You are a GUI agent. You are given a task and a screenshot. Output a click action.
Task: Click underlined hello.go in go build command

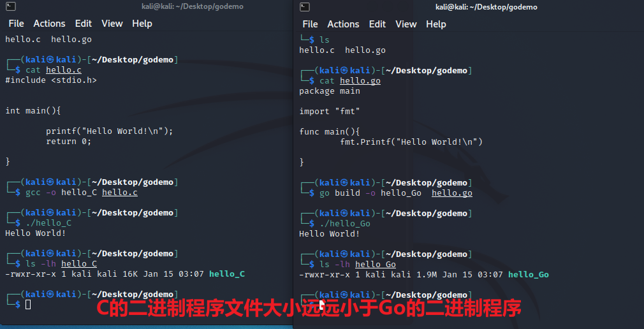451,193
